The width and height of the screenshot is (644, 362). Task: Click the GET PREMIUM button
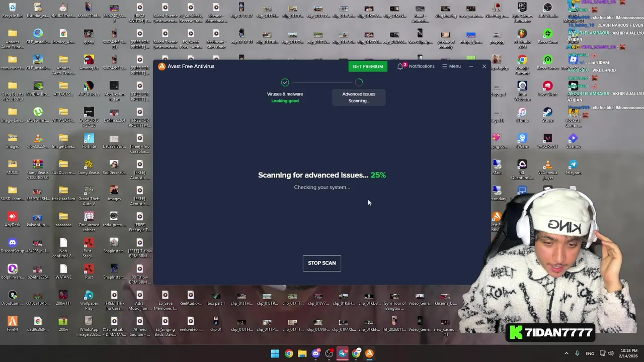[368, 66]
